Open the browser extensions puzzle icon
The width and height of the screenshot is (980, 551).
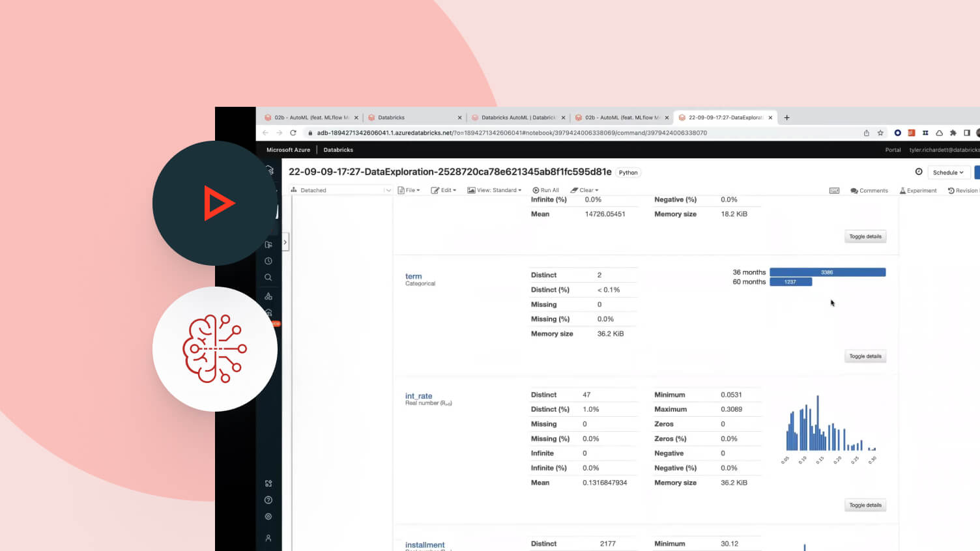[953, 133]
